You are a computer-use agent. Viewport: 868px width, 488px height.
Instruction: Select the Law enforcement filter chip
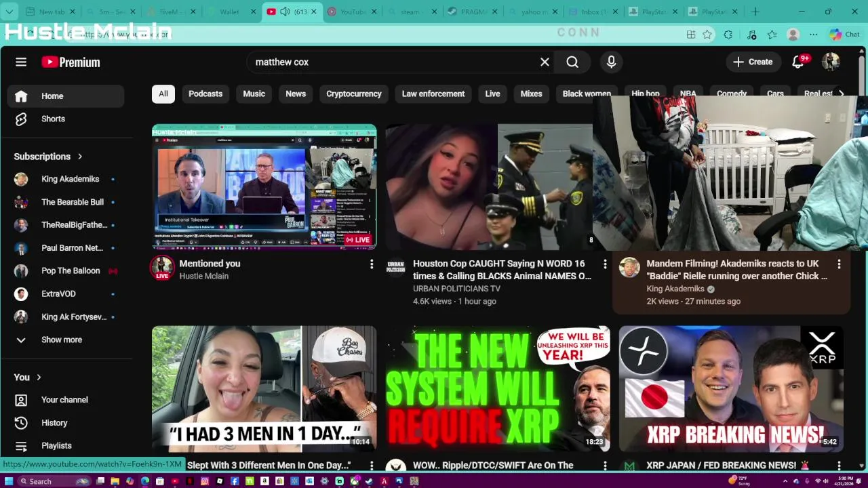(433, 94)
